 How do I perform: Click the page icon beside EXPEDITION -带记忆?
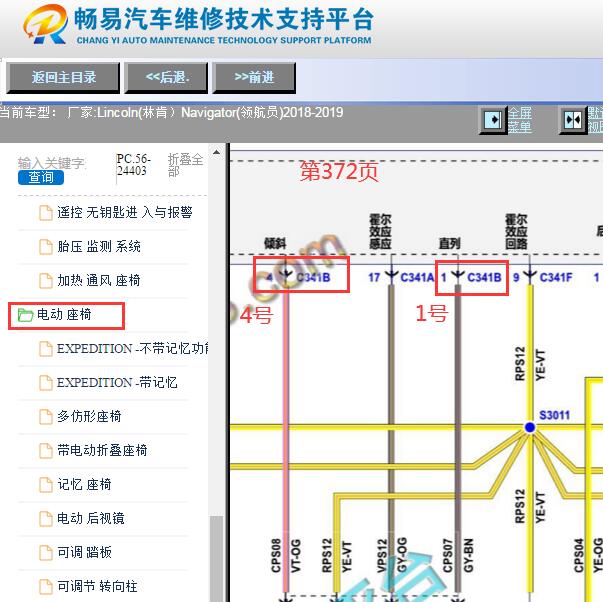point(46,383)
